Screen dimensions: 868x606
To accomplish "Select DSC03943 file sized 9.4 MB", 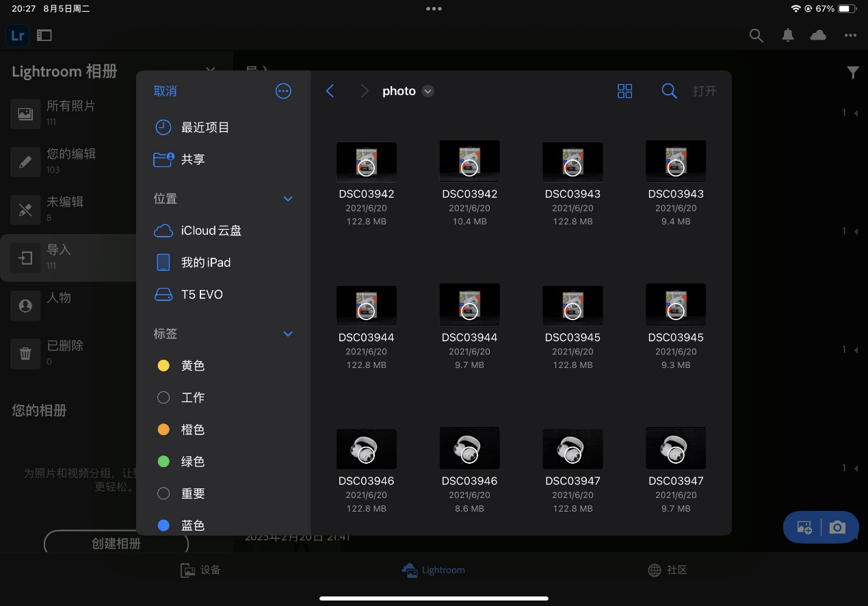I will coord(676,183).
